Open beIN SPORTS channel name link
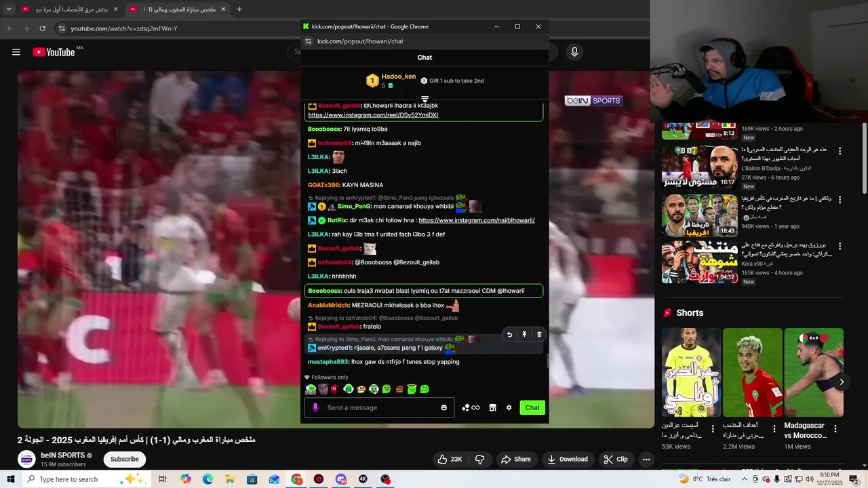868x488 pixels. tap(62, 455)
